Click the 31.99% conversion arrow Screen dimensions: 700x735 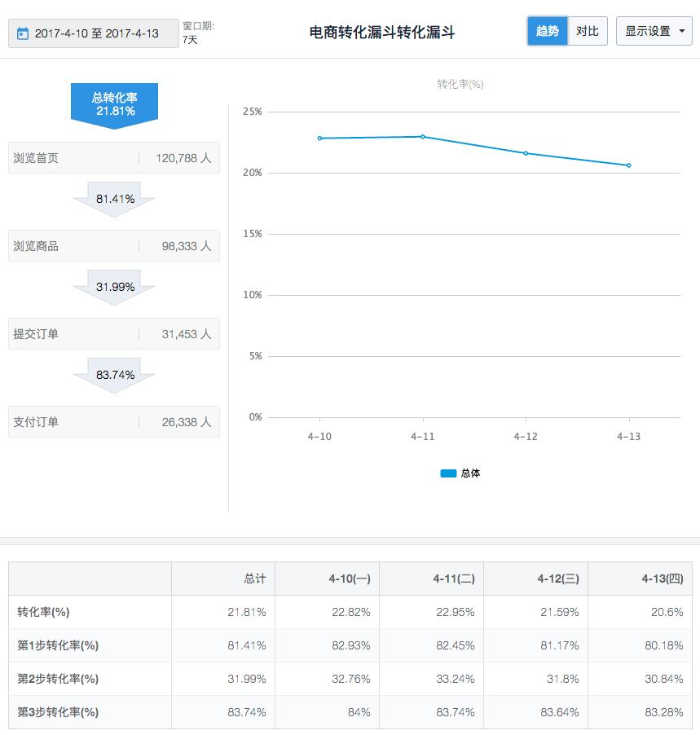point(114,287)
